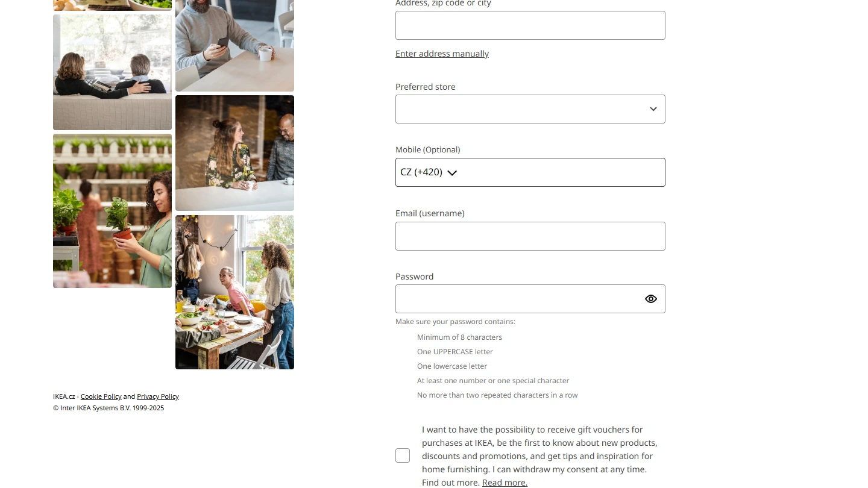Click the Read more link

505,483
